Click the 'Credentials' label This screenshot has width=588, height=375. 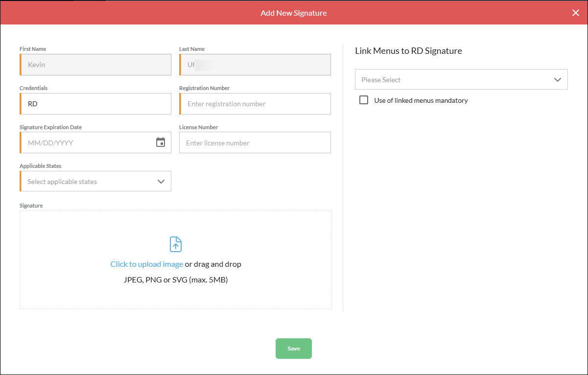point(34,88)
